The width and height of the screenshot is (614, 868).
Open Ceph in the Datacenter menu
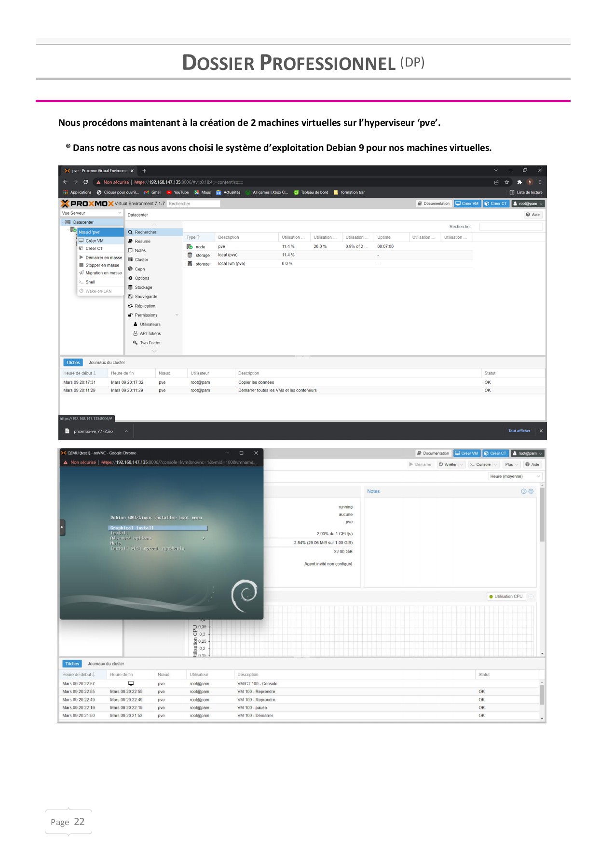139,269
